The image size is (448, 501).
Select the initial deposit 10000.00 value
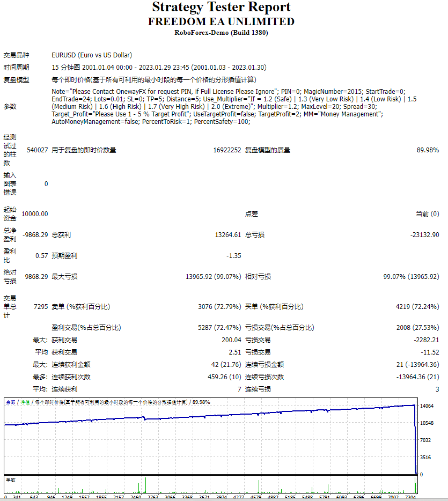tap(34, 213)
